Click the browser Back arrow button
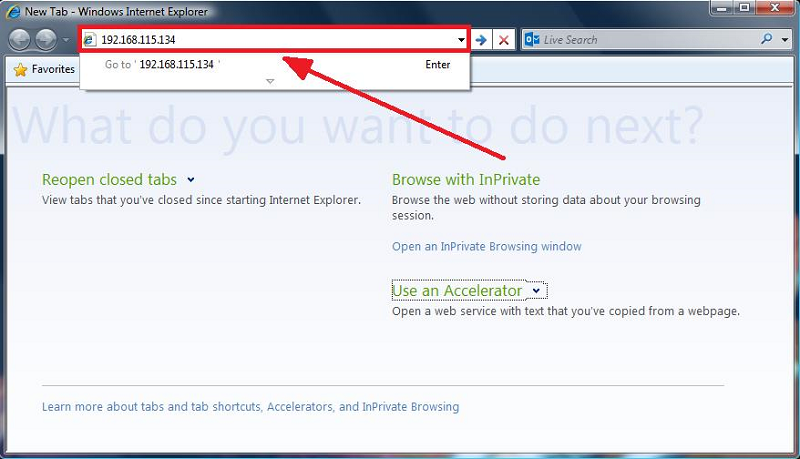Image resolution: width=800 pixels, height=459 pixels. click(19, 39)
